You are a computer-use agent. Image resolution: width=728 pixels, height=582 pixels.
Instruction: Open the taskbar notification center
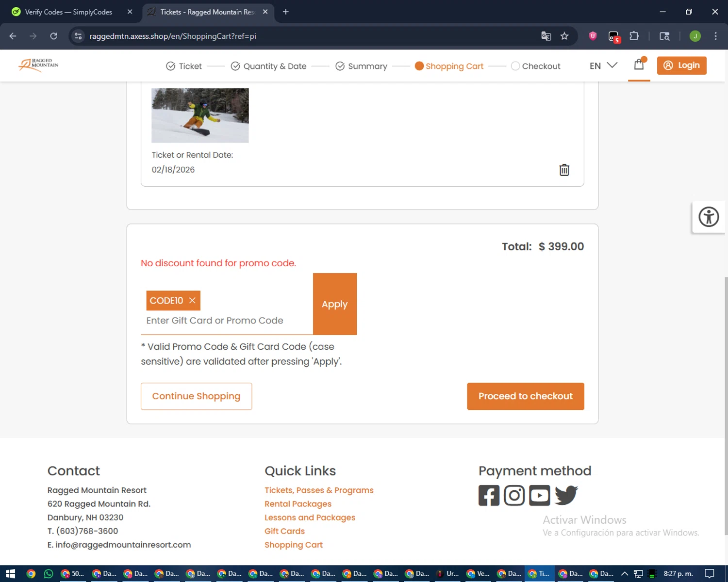tap(709, 574)
